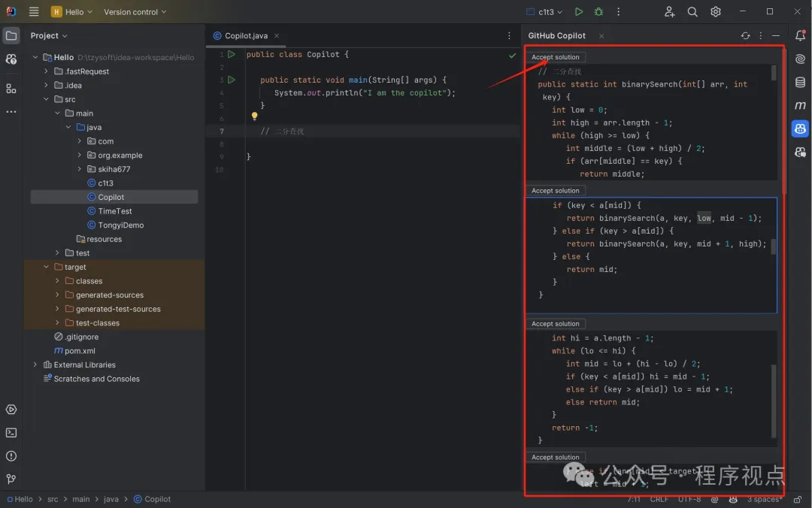Screen dimensions: 812x508
Task: Close the GitHub Copilot tool tab
Action: coord(601,36)
